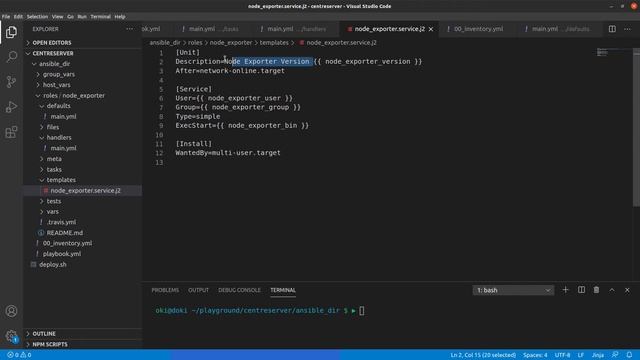
Task: Switch to main.yml handlers editor tab
Action: pyautogui.click(x=296, y=29)
